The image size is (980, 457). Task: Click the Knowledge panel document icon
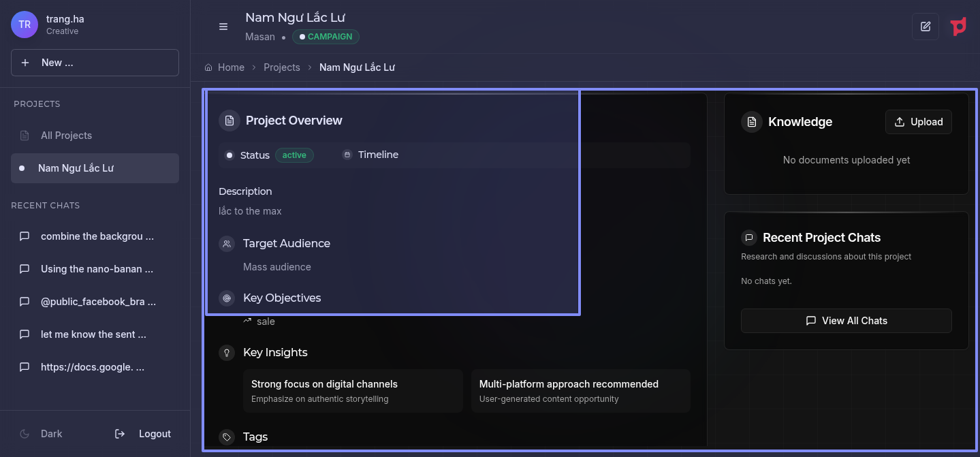point(752,122)
